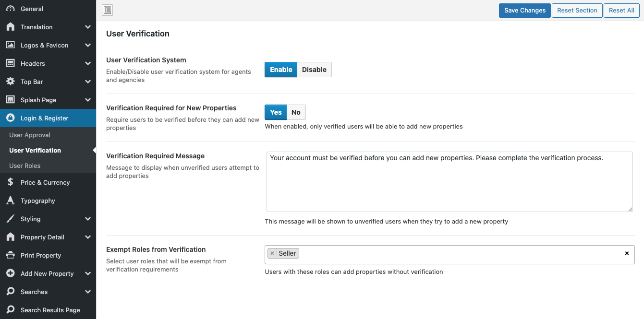This screenshot has width=644, height=319.
Task: Click the expand-all sections icon in the top bar
Action: point(108,10)
